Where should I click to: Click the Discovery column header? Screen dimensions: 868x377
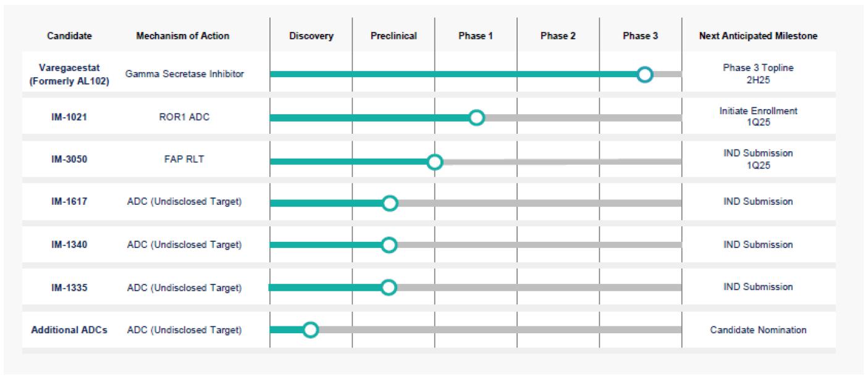click(311, 36)
